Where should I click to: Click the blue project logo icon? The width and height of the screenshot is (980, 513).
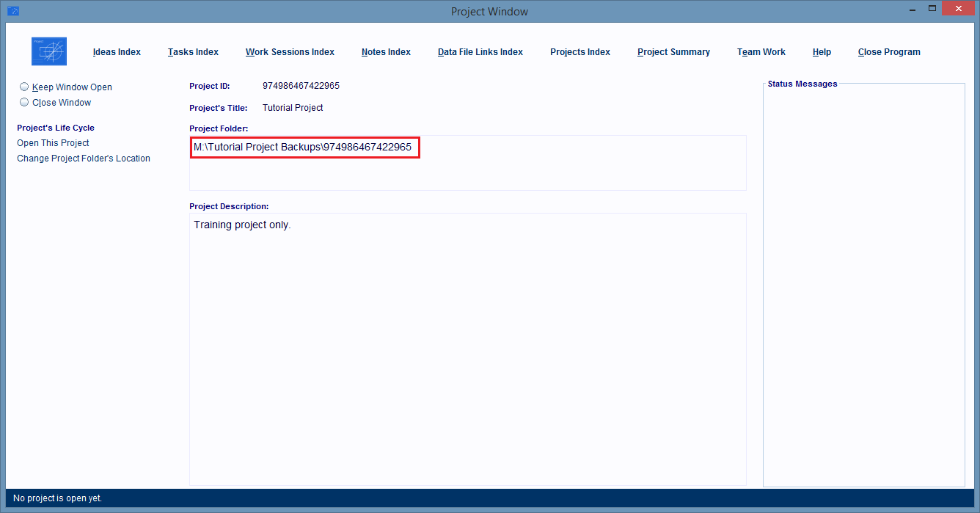point(49,51)
